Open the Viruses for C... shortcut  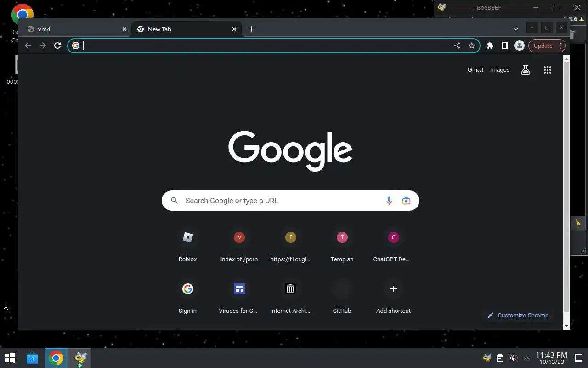239,298
